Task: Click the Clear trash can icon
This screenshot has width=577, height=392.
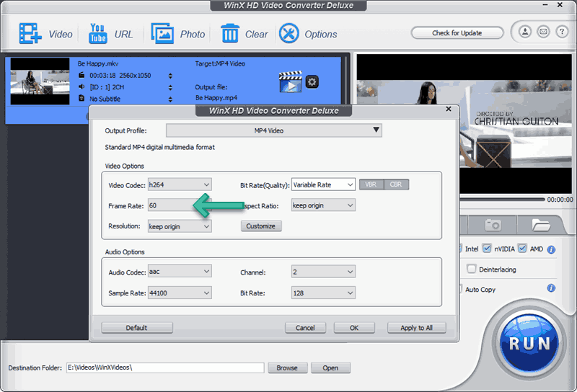Action: click(230, 33)
